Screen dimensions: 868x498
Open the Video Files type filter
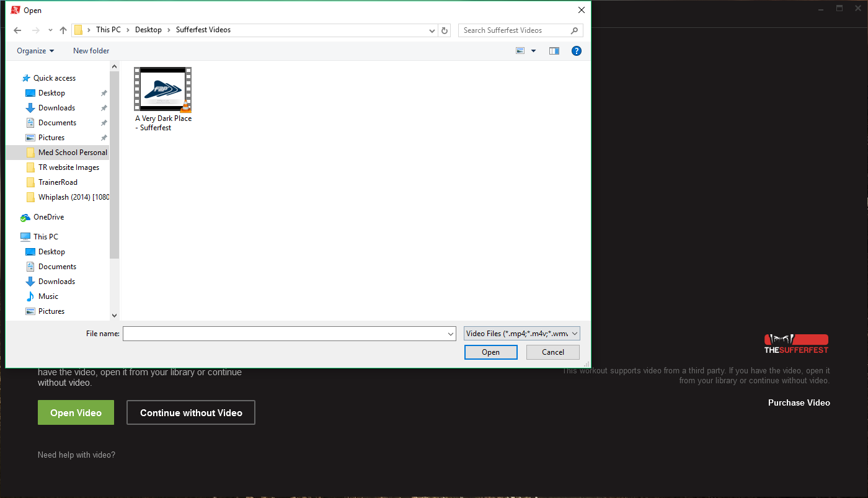(x=522, y=334)
